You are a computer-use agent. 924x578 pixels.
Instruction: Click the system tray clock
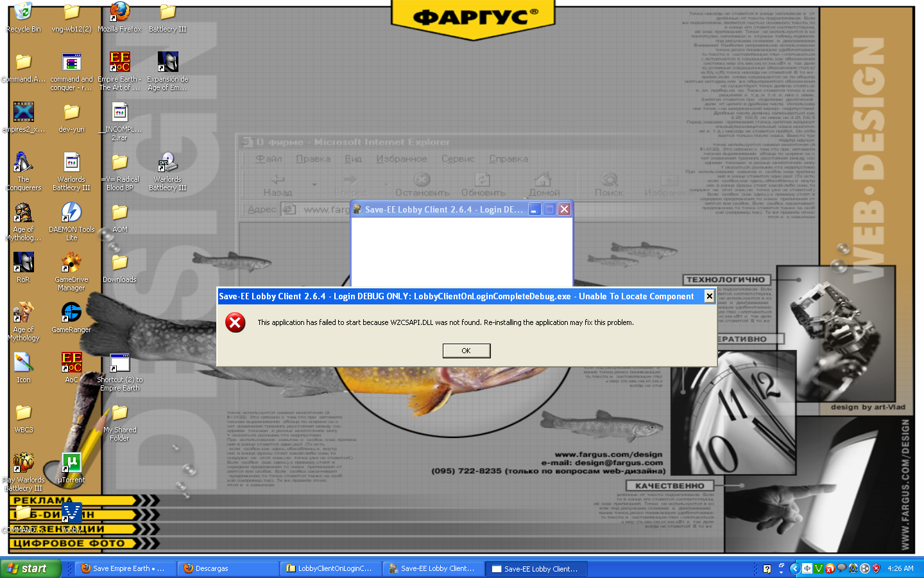tap(900, 568)
